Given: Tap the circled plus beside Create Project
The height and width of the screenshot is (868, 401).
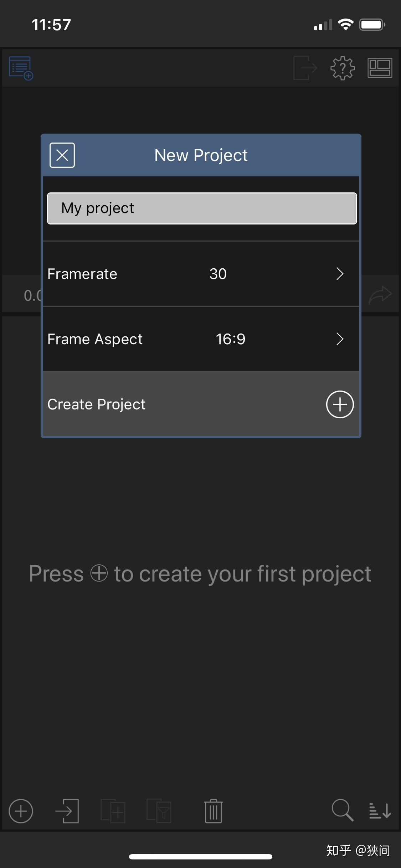Looking at the screenshot, I should (340, 404).
